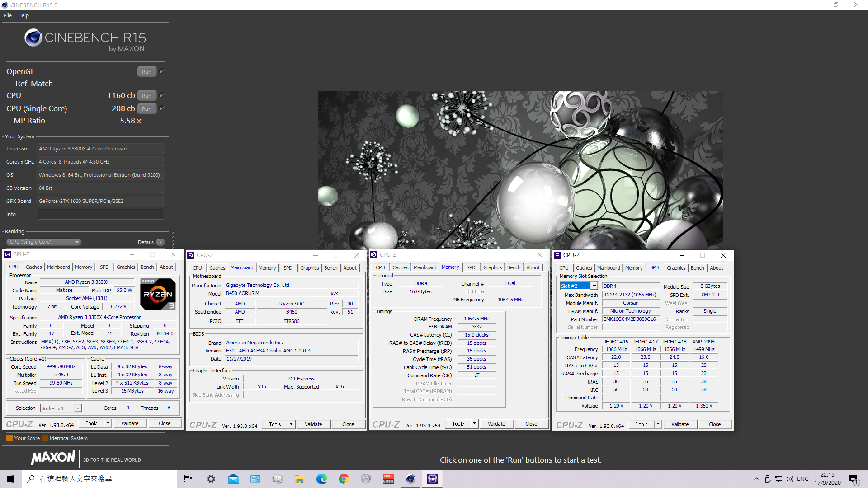The height and width of the screenshot is (488, 868).
Task: Click the AMD Ryzen 3 logo in CPU-Z
Action: [x=158, y=294]
